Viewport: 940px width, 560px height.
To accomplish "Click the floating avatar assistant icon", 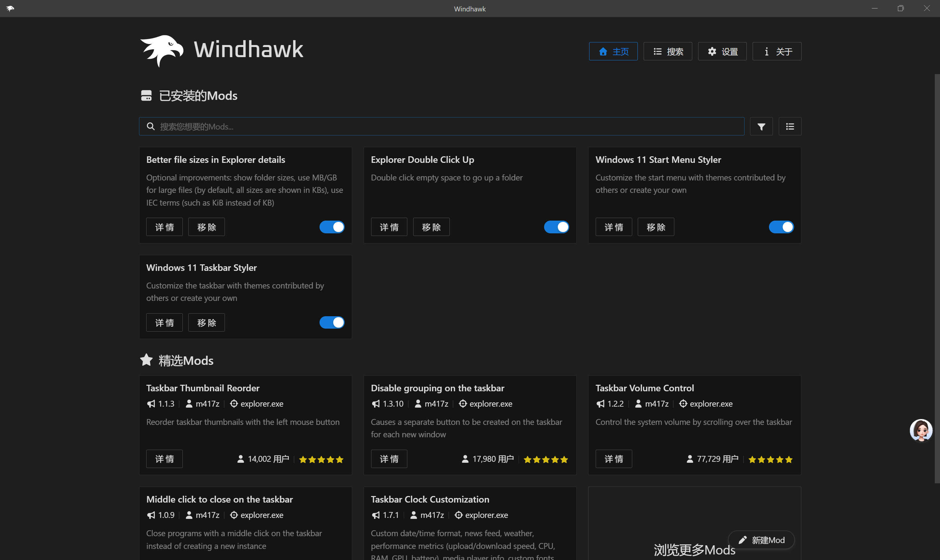I will tap(921, 430).
